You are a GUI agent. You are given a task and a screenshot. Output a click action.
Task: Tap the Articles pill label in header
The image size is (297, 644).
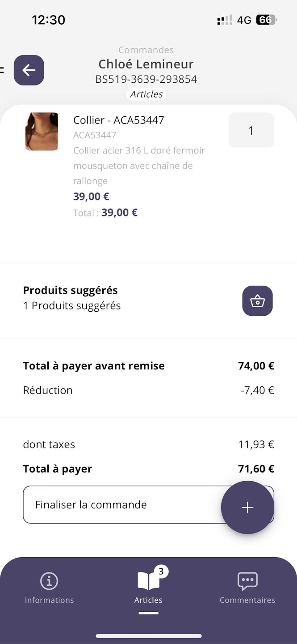pyautogui.click(x=146, y=94)
